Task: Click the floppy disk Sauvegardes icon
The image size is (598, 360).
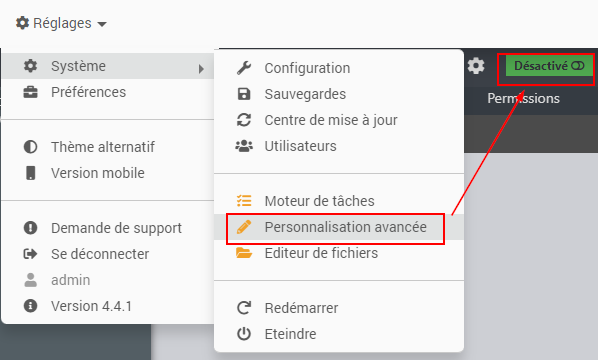Action: 244,94
